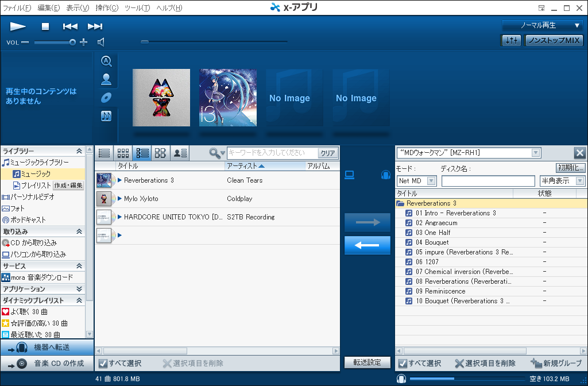588x386 pixels.
Task: Click the クリア search button
Action: click(x=328, y=153)
